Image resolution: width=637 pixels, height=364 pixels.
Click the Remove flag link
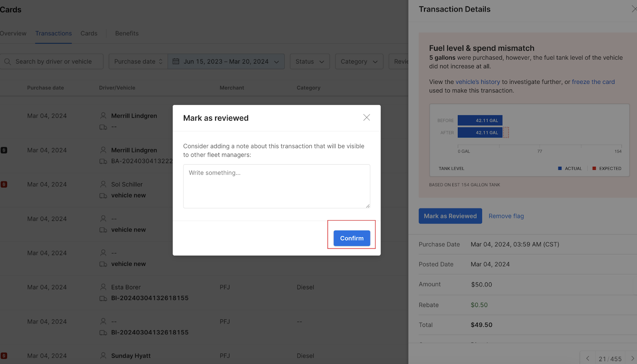tap(506, 216)
